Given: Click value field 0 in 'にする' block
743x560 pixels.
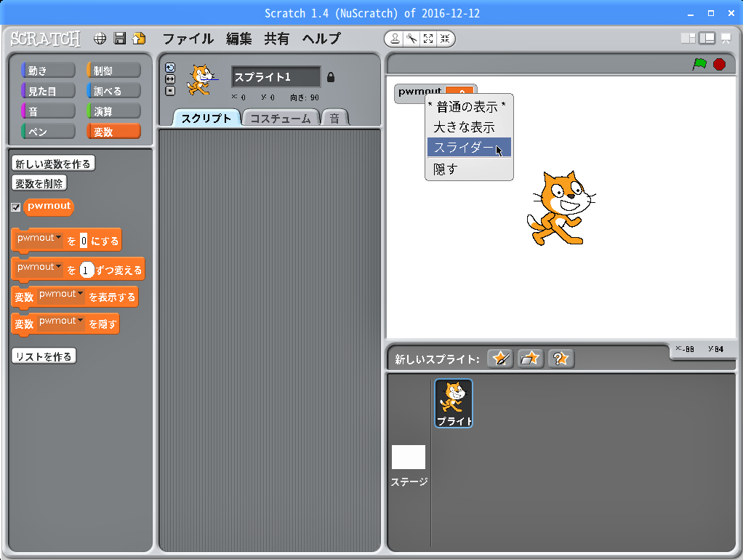Looking at the screenshot, I should pyautogui.click(x=84, y=241).
